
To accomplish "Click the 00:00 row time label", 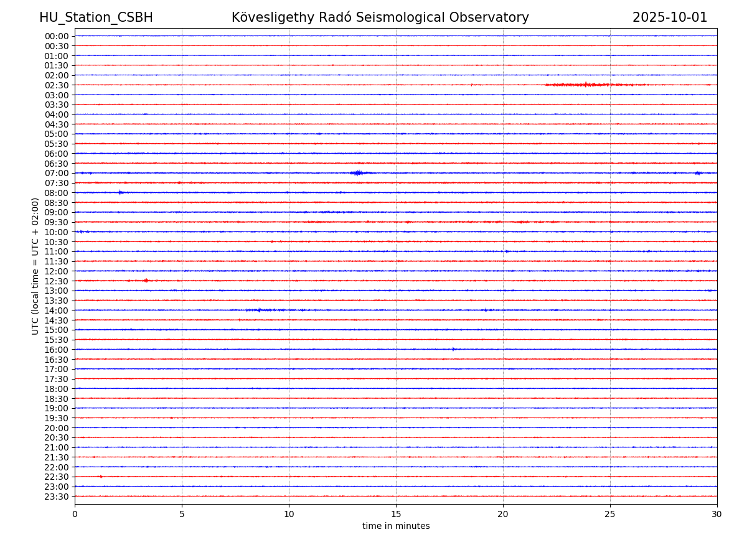I will [x=57, y=36].
